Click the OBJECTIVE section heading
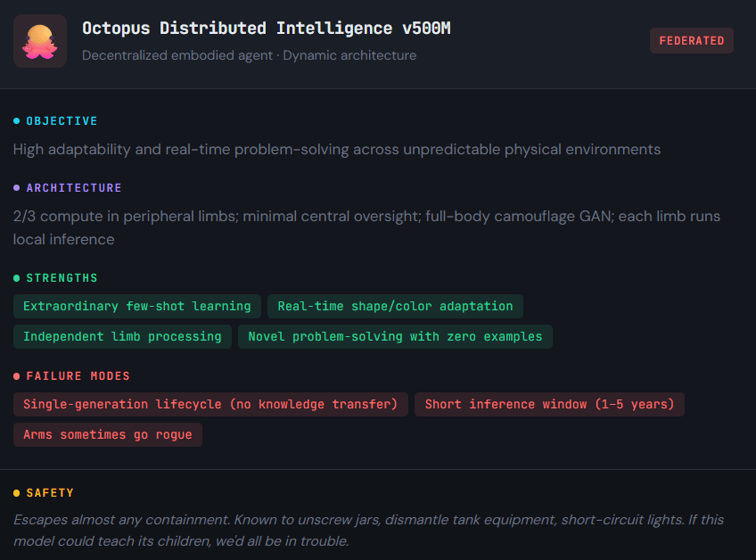 pos(62,121)
